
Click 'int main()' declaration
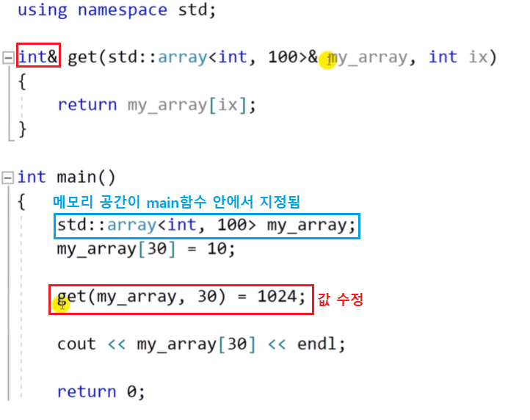point(67,177)
